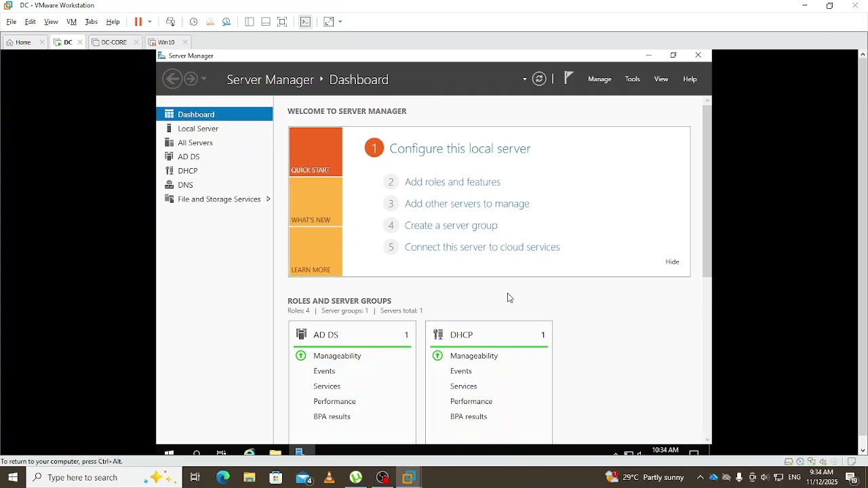The image size is (868, 488).
Task: Click Create a server group link
Action: click(451, 225)
